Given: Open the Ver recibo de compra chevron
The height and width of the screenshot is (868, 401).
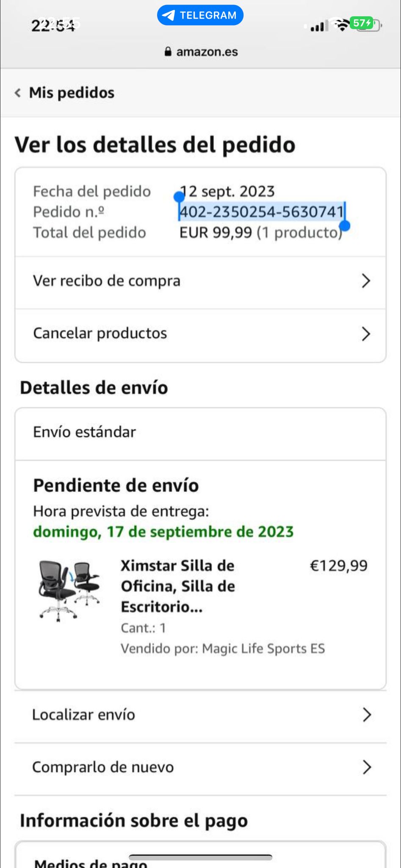Looking at the screenshot, I should [x=366, y=281].
